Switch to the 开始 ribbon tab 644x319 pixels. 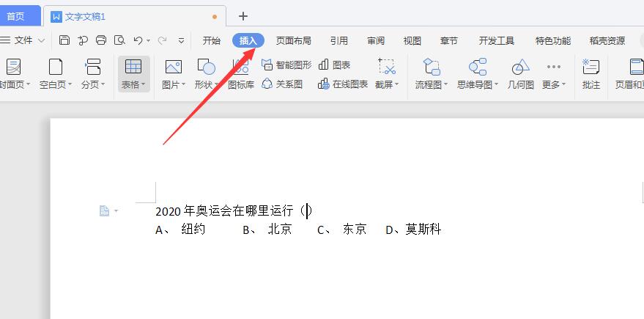click(x=212, y=40)
